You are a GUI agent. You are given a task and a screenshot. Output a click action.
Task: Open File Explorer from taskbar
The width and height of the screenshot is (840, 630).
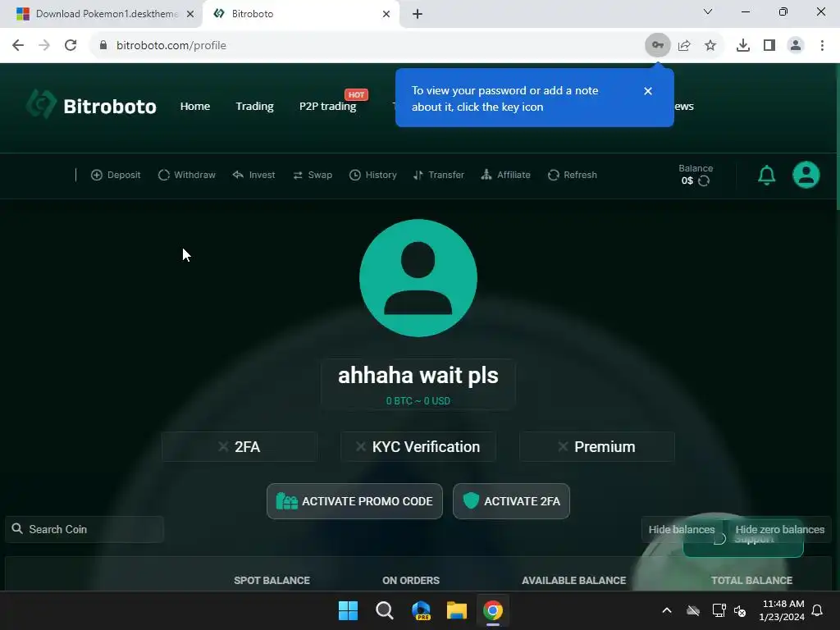[x=457, y=610]
